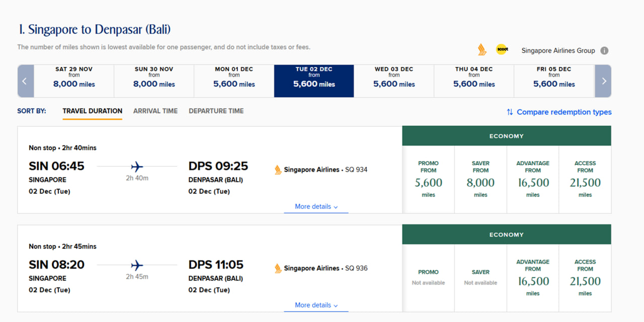Expand More details for flight SQ 934
This screenshot has width=644, height=322.
click(316, 207)
